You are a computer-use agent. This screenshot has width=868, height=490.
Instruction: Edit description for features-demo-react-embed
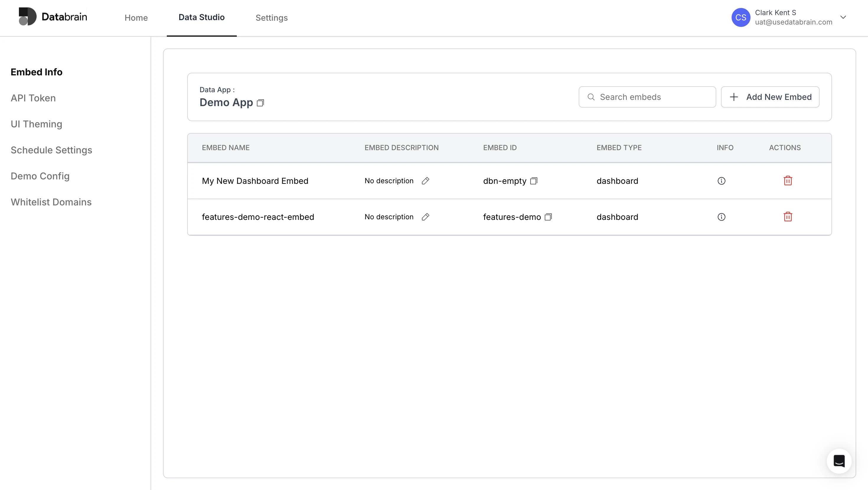coord(425,217)
